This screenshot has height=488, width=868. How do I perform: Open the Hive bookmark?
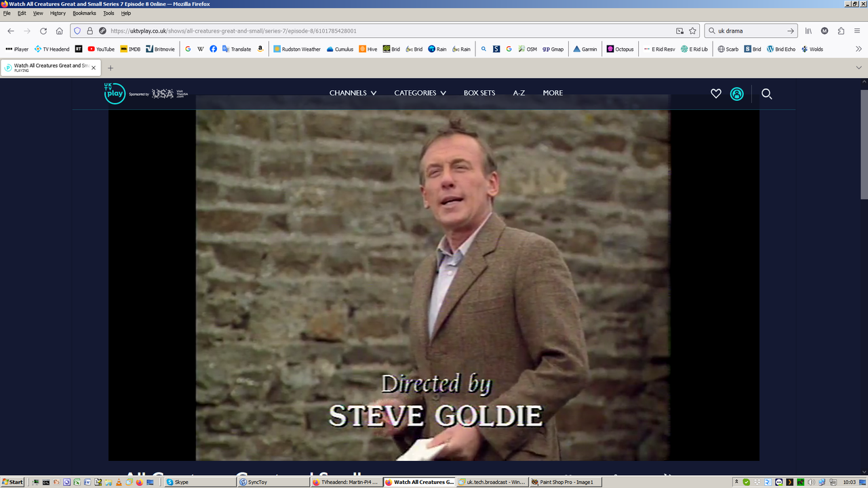coord(368,49)
